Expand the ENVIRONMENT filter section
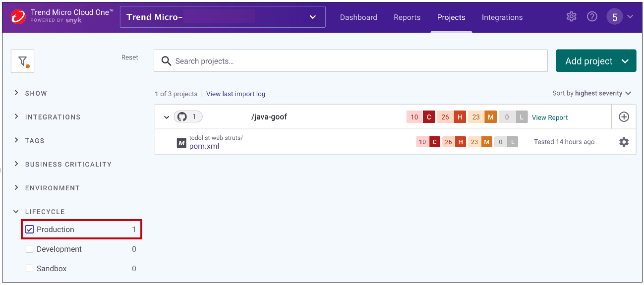Viewport: 644px width, 285px height. (x=46, y=188)
